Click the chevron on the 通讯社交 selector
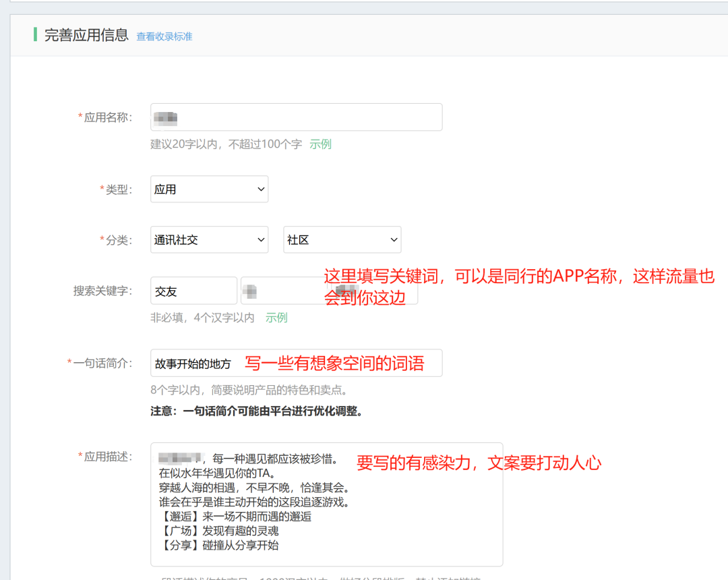Image resolution: width=728 pixels, height=580 pixels. [x=260, y=239]
